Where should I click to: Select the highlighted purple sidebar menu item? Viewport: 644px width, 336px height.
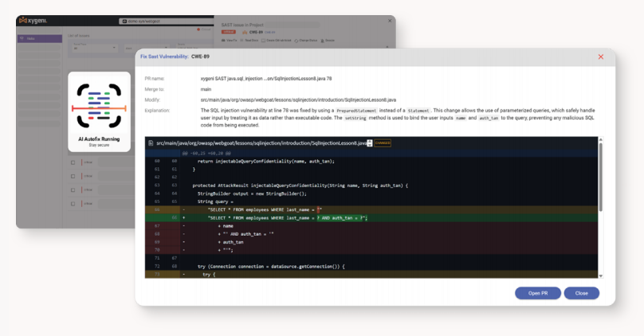click(40, 37)
